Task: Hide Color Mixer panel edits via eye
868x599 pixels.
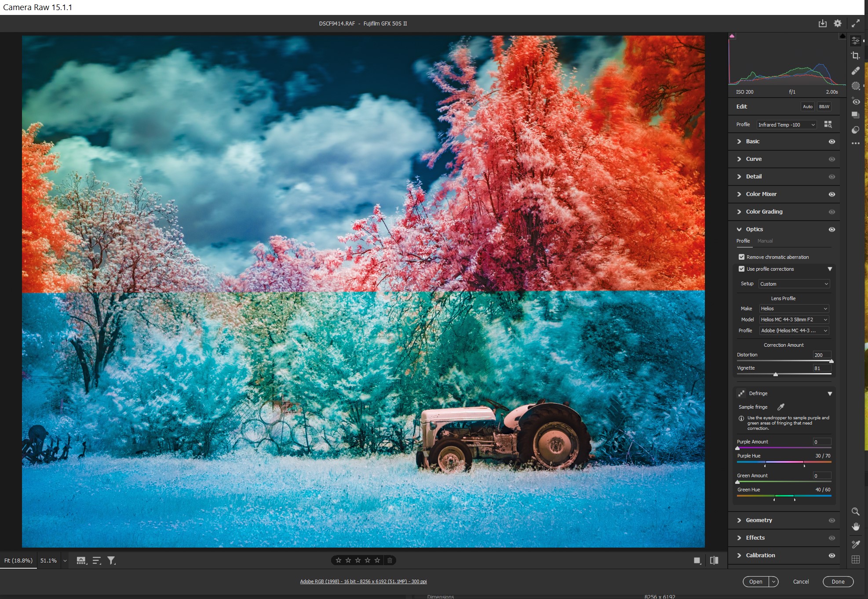Action: pos(832,194)
